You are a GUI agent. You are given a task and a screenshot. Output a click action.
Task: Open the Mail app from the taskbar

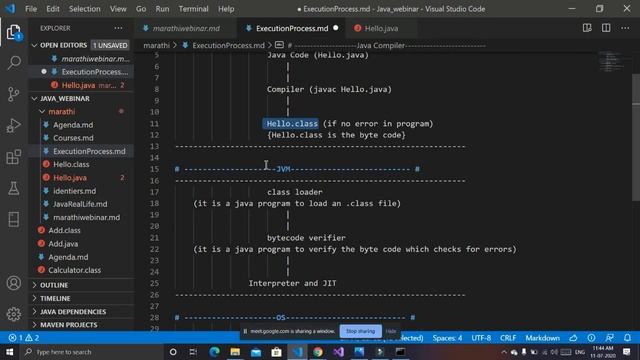[x=256, y=352]
